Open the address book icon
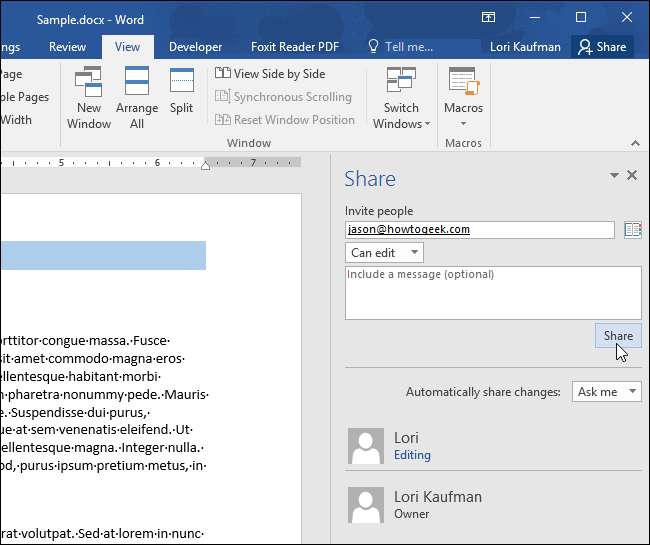 pyautogui.click(x=632, y=230)
